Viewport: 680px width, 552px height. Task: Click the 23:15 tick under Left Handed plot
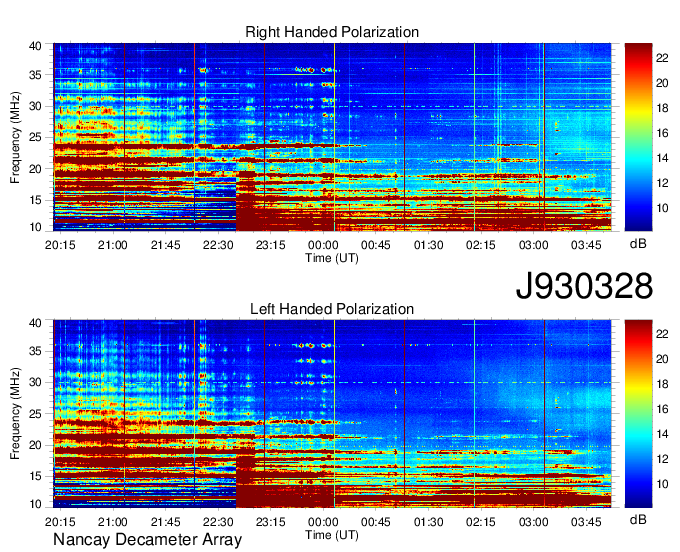click(271, 522)
